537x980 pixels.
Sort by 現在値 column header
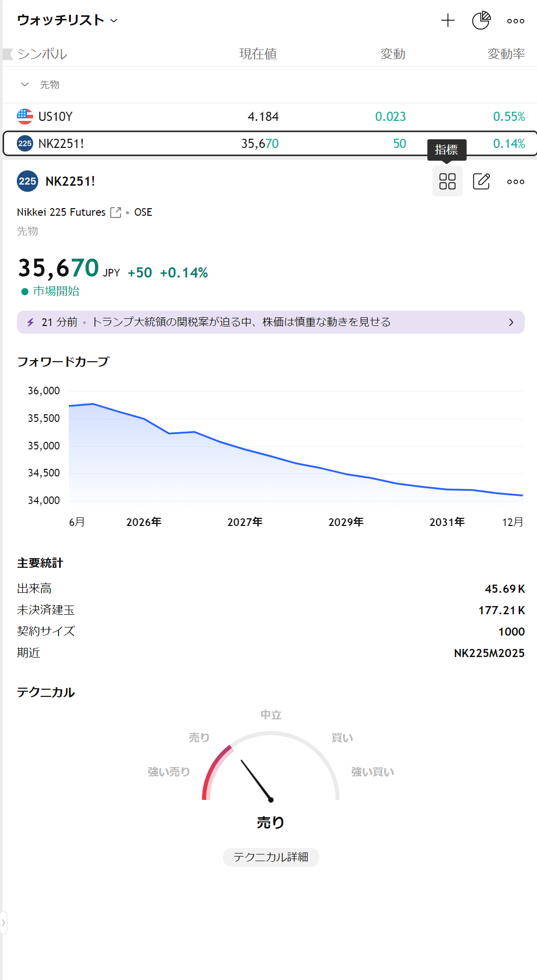point(258,54)
